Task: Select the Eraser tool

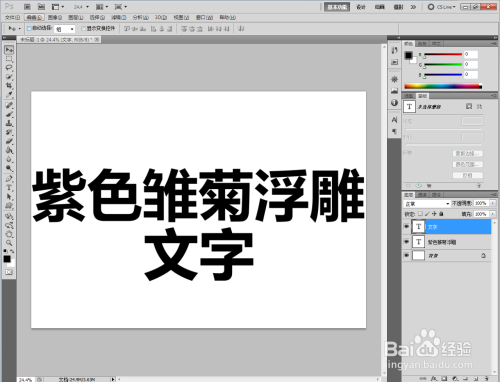Action: (9, 141)
